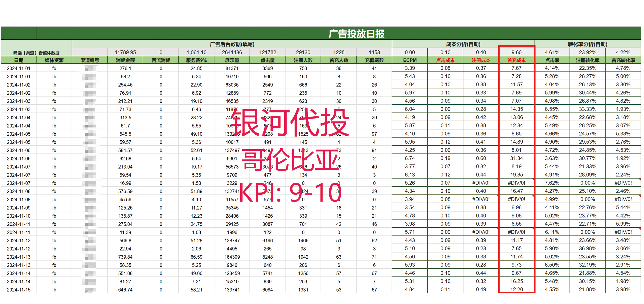
Task: Click the red 首充成本 header
Action: 516,60
